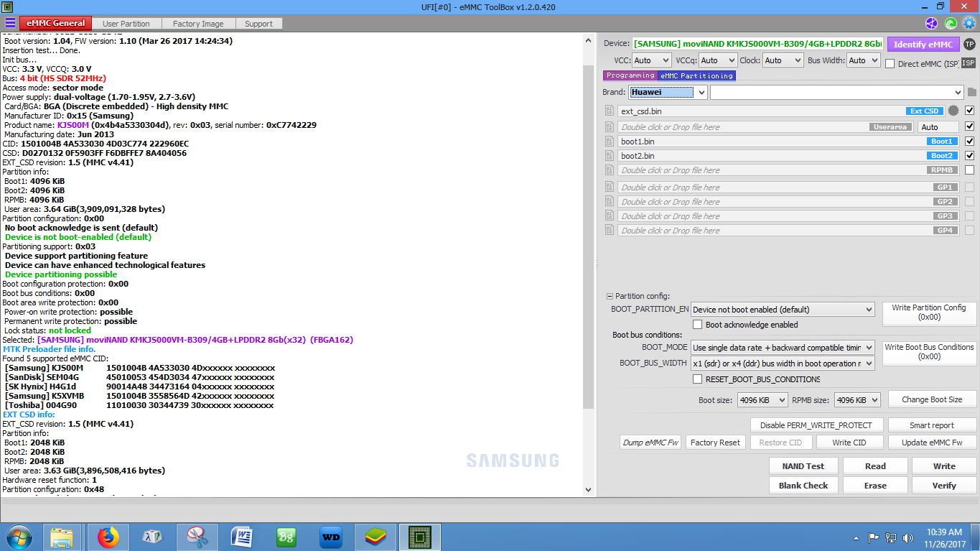Click the purple globe icon in header
Screen dimensions: 980x551
coord(932,24)
